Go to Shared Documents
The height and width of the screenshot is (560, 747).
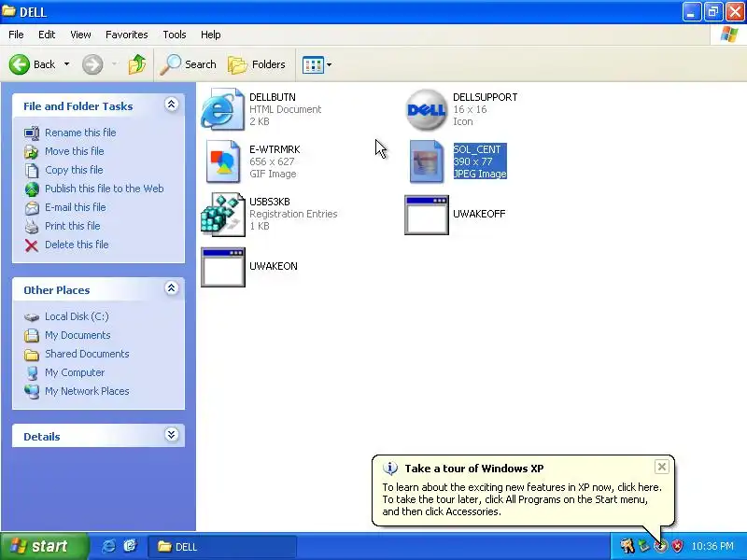point(87,354)
